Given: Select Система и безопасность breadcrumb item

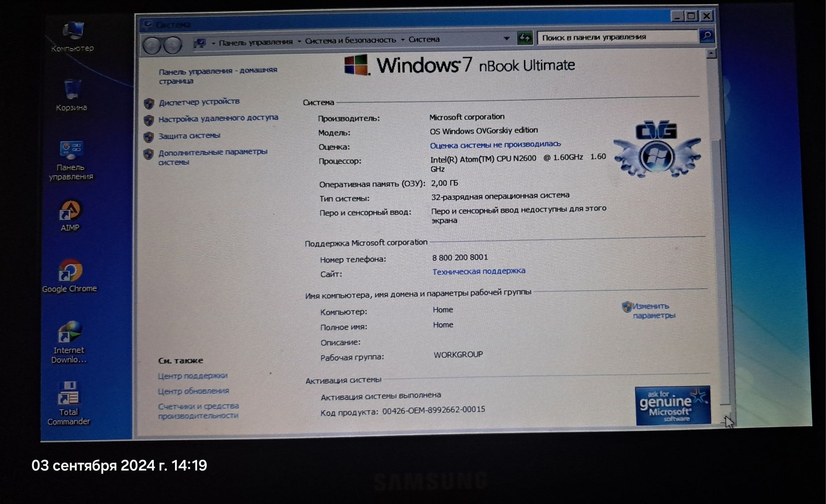Looking at the screenshot, I should tap(350, 40).
